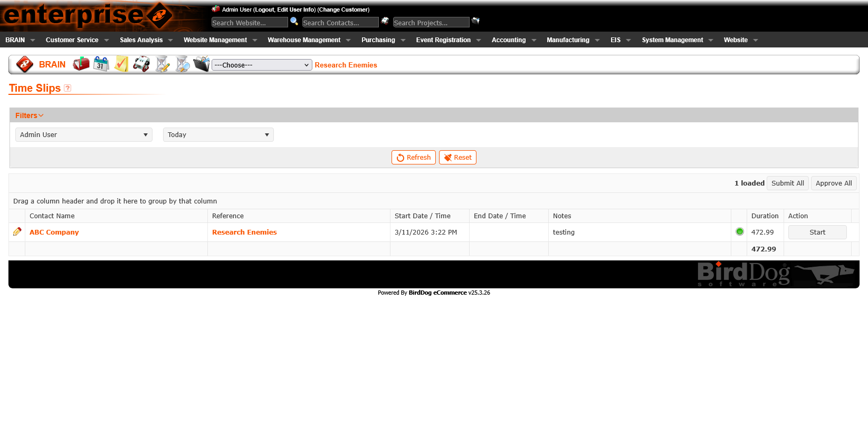868x447 pixels.
Task: Click the Search Contacts input field
Action: (340, 23)
